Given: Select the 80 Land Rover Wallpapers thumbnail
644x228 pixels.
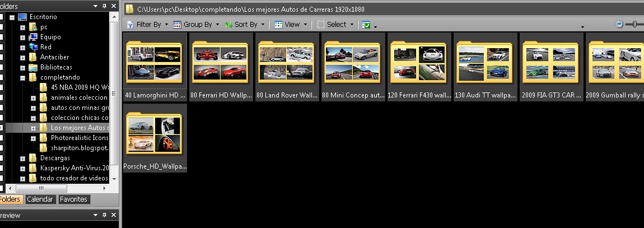Looking at the screenshot, I should click(287, 67).
